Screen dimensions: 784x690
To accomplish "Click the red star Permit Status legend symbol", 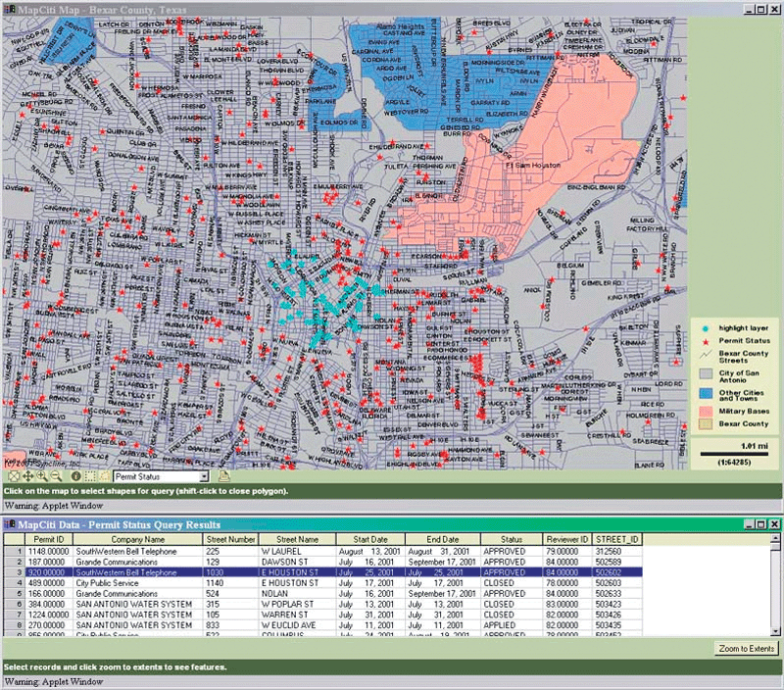I will pyautogui.click(x=706, y=341).
